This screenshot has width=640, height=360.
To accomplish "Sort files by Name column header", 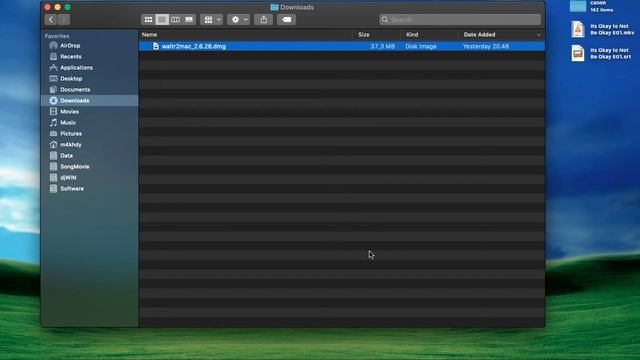I will pyautogui.click(x=149, y=35).
